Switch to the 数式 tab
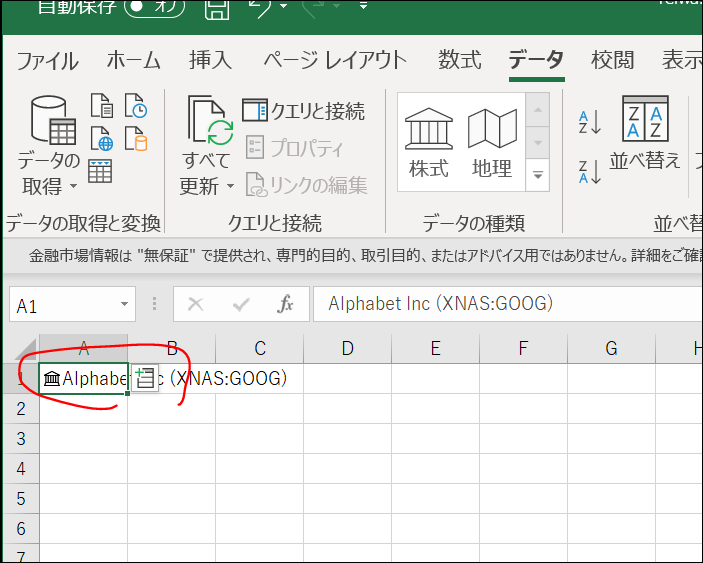The width and height of the screenshot is (703, 563). (x=460, y=61)
